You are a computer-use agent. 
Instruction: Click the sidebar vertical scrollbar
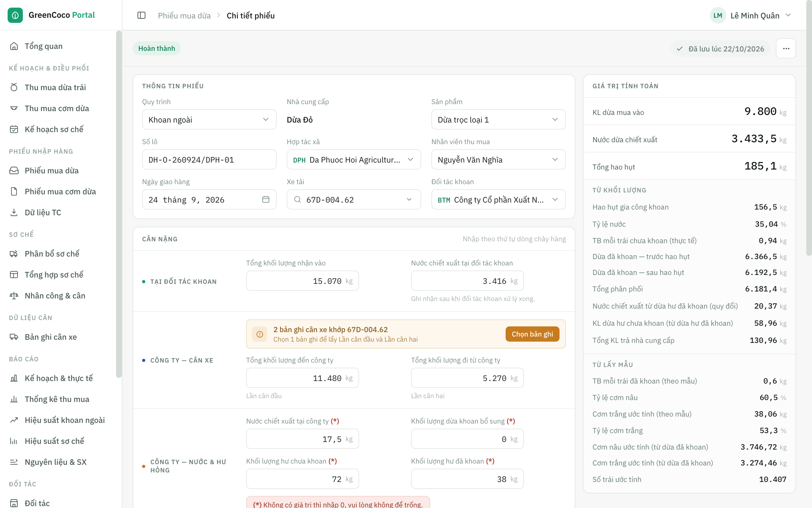pyautogui.click(x=119, y=204)
